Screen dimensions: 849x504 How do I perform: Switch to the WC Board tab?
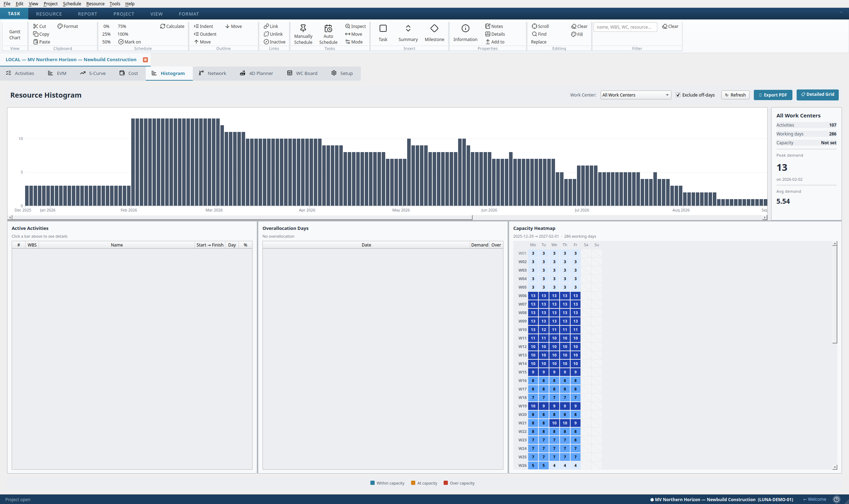click(302, 73)
